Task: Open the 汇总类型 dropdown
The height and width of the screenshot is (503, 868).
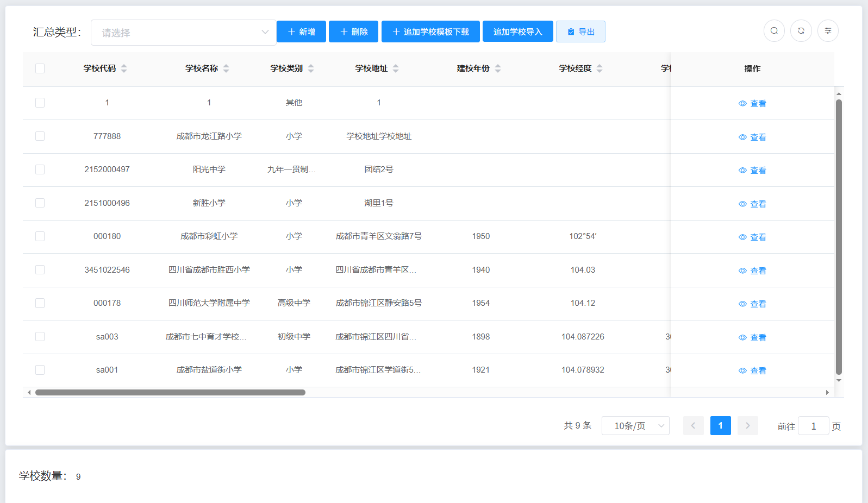Action: click(x=184, y=33)
